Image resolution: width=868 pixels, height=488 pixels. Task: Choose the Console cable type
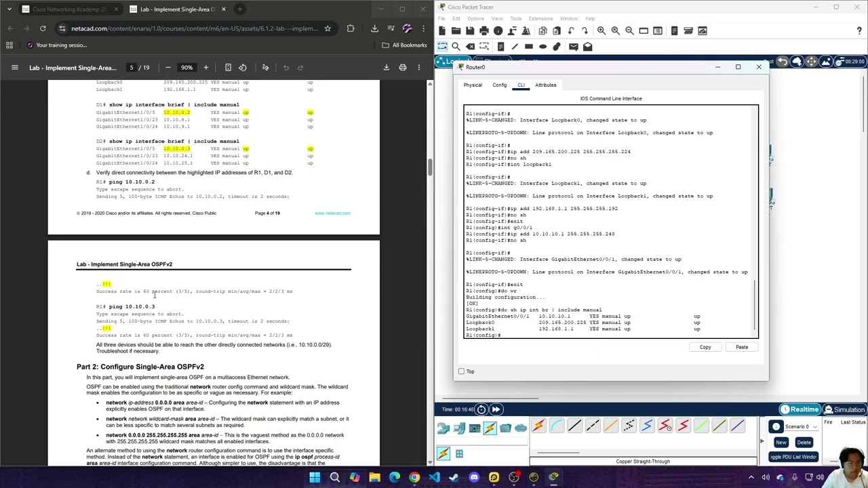point(556,426)
